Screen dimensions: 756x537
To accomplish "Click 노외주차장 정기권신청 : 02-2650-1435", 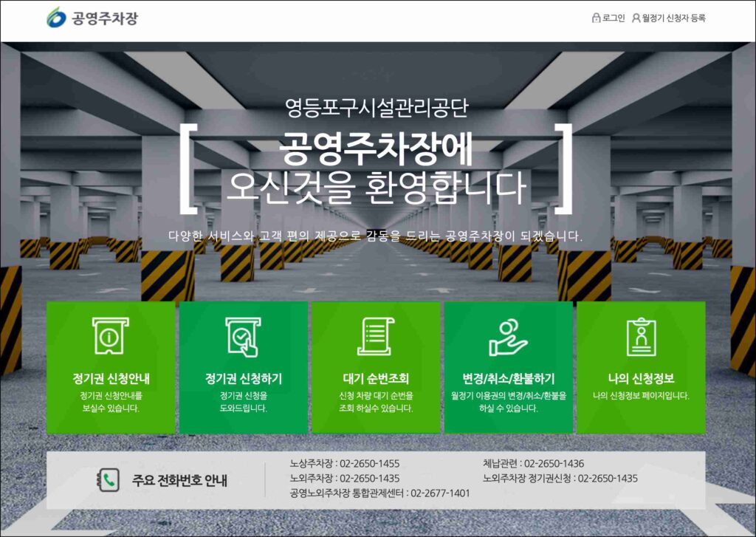I will pos(560,479).
